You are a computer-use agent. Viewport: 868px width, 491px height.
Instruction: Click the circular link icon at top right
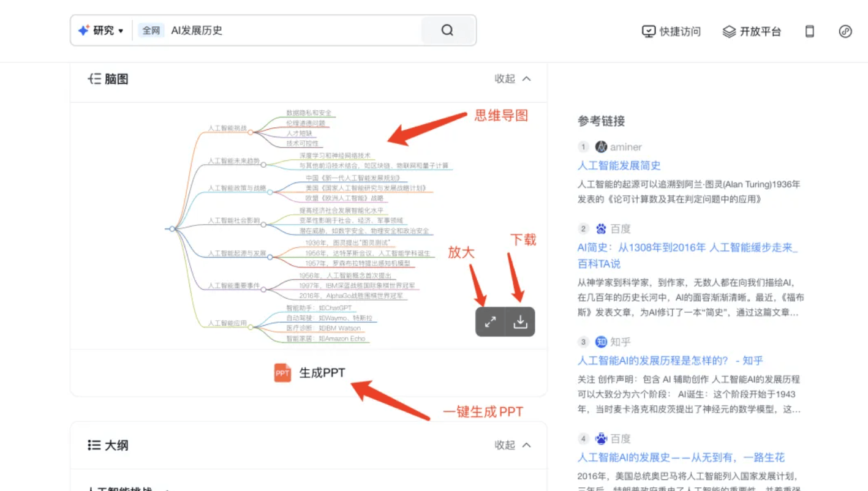[x=845, y=31]
